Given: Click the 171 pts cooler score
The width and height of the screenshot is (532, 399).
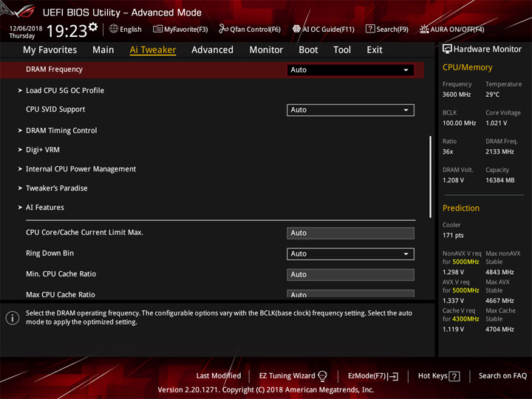Looking at the screenshot, I should (453, 236).
